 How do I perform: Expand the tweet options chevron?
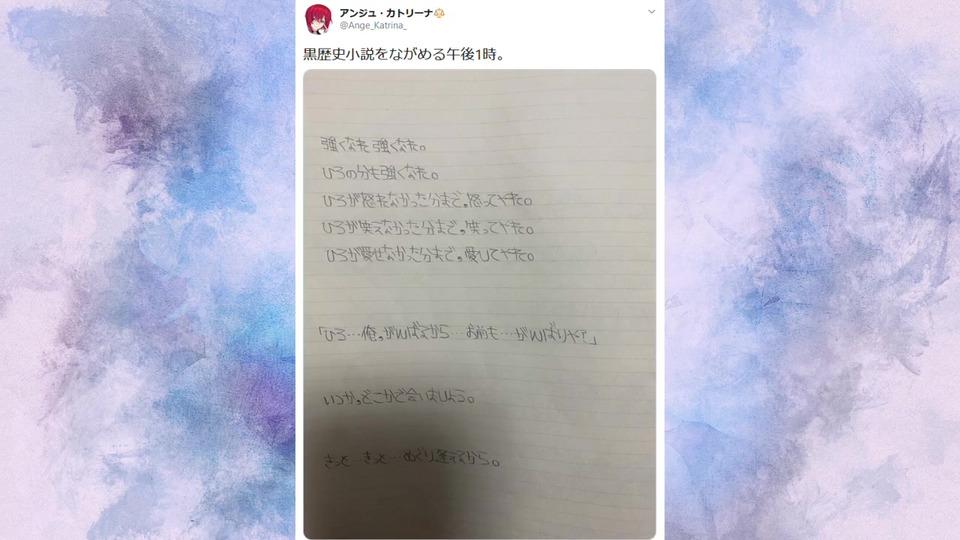[651, 12]
